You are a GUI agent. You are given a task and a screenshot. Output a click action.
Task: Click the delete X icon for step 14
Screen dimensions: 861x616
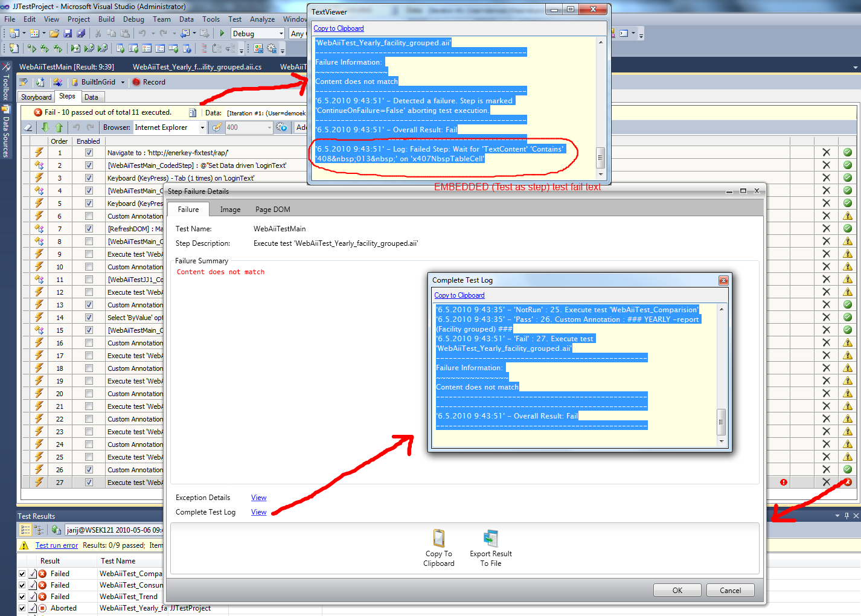pos(827,318)
